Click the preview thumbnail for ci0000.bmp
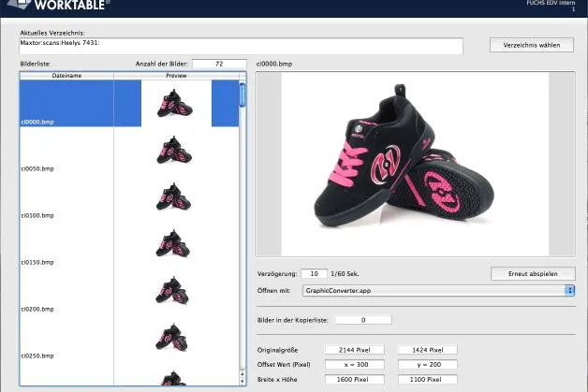Viewport: 588px width, 392px height. pos(175,103)
